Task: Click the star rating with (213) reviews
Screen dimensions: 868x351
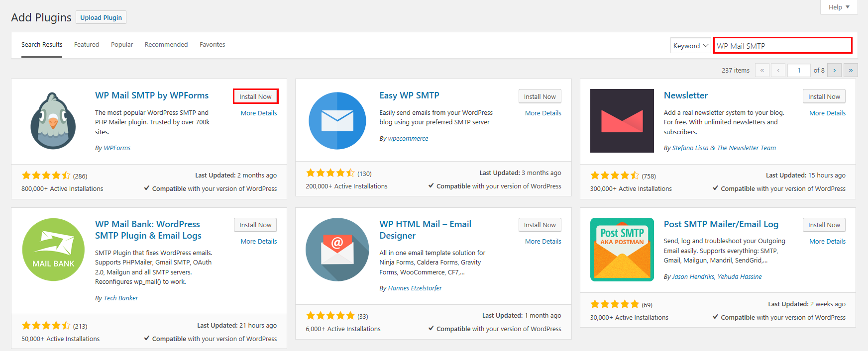Action: coord(46,326)
